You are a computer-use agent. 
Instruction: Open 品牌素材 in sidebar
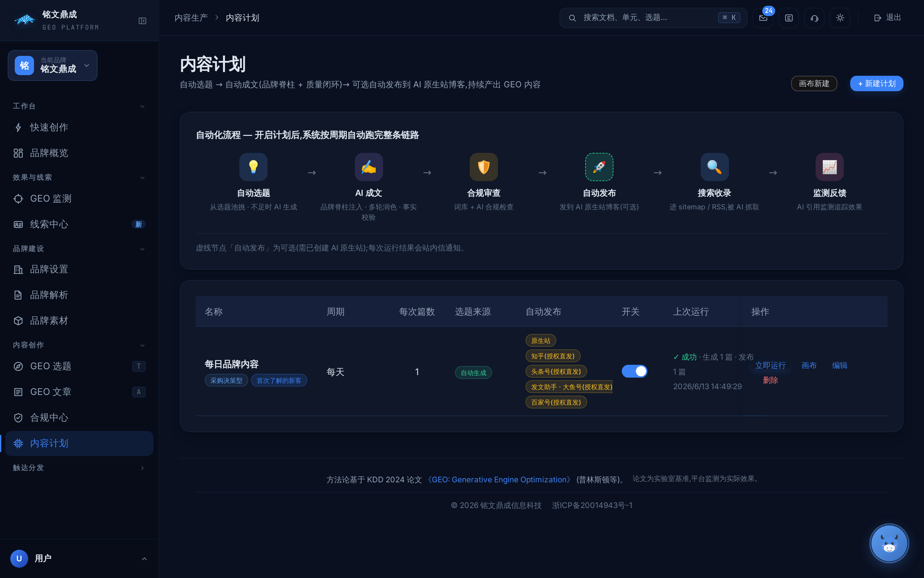[x=79, y=321]
